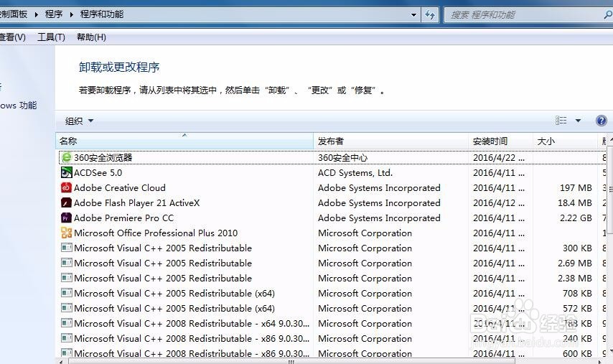Expand the view options dropdown arrow
Viewport: 613px width, 364px height.
[x=578, y=121]
